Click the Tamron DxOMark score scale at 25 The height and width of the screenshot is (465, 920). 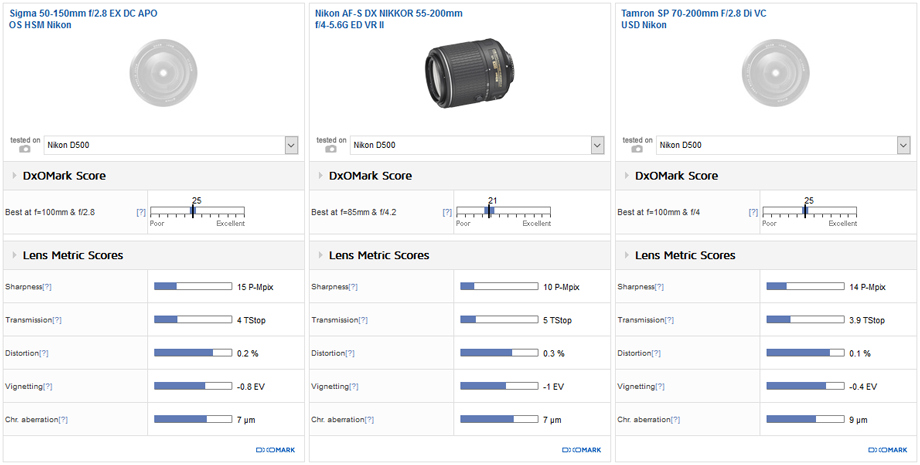[x=810, y=212]
